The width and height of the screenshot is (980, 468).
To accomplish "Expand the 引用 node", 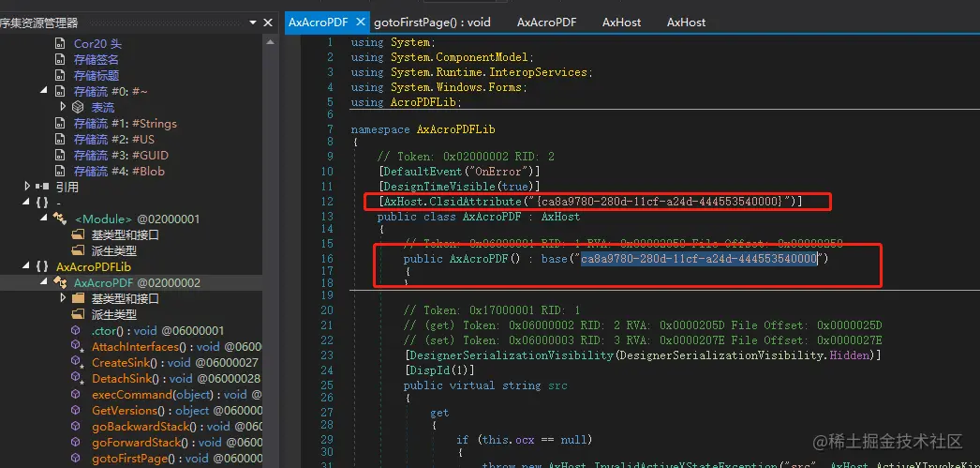I will click(27, 187).
